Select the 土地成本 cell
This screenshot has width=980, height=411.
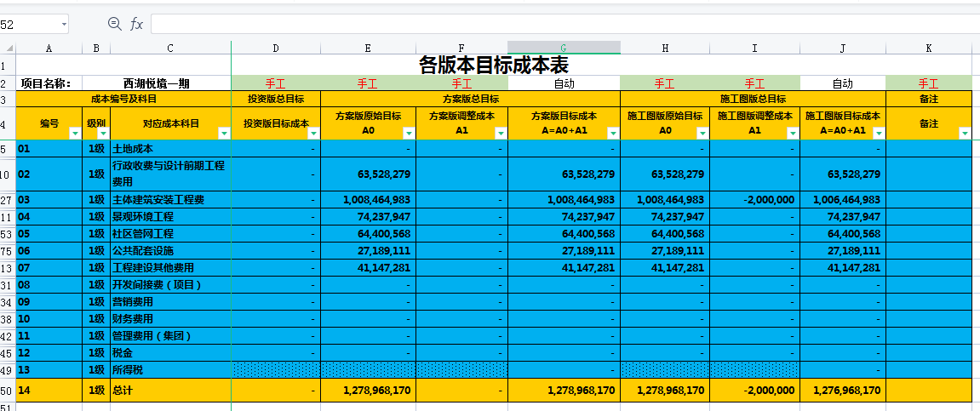(x=170, y=149)
